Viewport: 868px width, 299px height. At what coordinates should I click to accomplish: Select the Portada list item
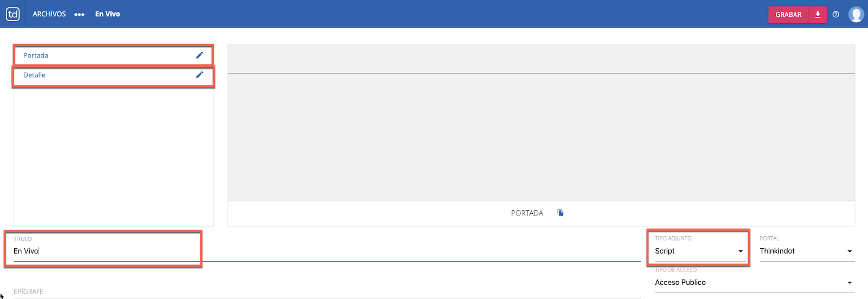36,55
